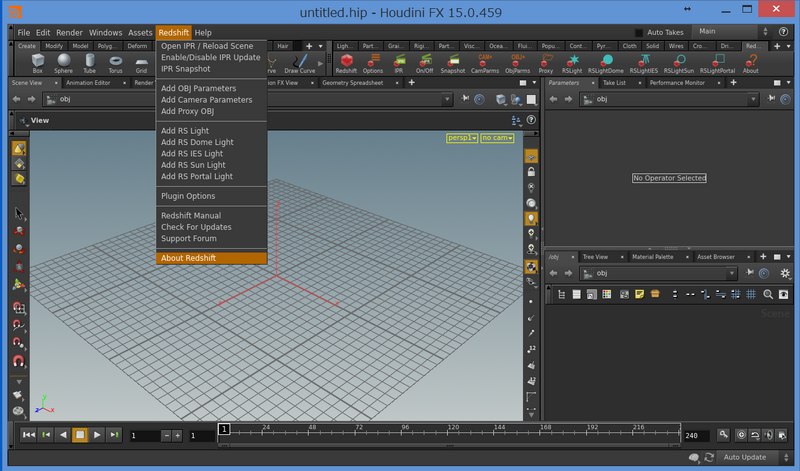Open the Parameters pane tab menu arrow
The height and width of the screenshot is (471, 800).
(x=789, y=83)
